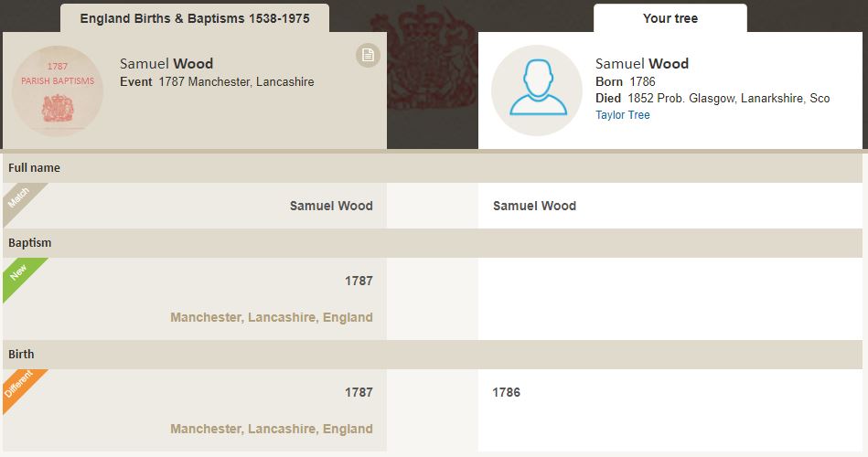This screenshot has height=457, width=868.
Task: Click the grey Match ribbon badge
Action: point(20,197)
